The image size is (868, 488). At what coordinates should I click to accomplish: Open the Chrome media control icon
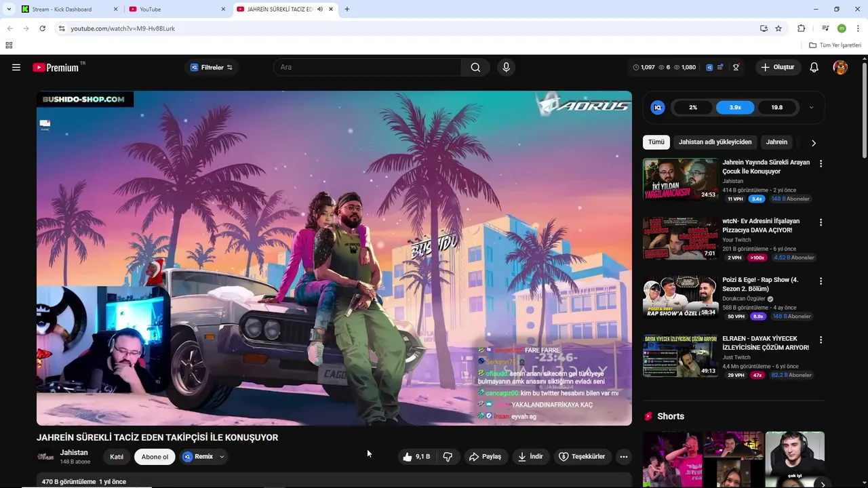click(825, 28)
